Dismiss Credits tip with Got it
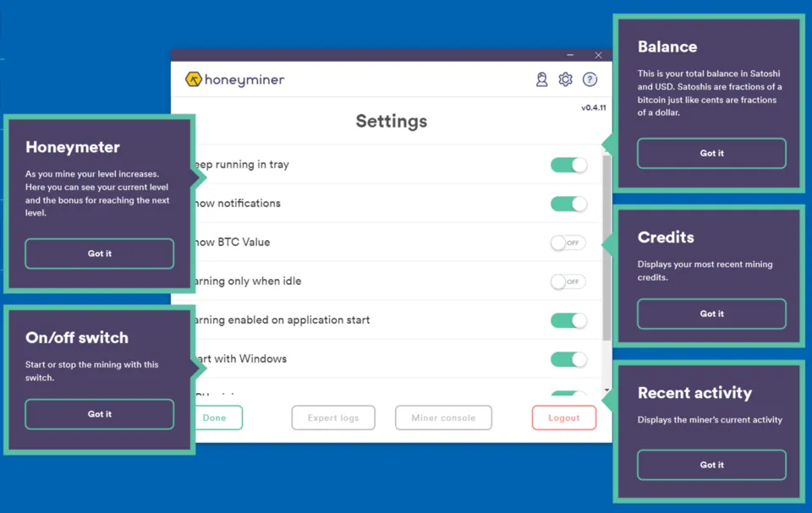This screenshot has width=812, height=513. (711, 314)
